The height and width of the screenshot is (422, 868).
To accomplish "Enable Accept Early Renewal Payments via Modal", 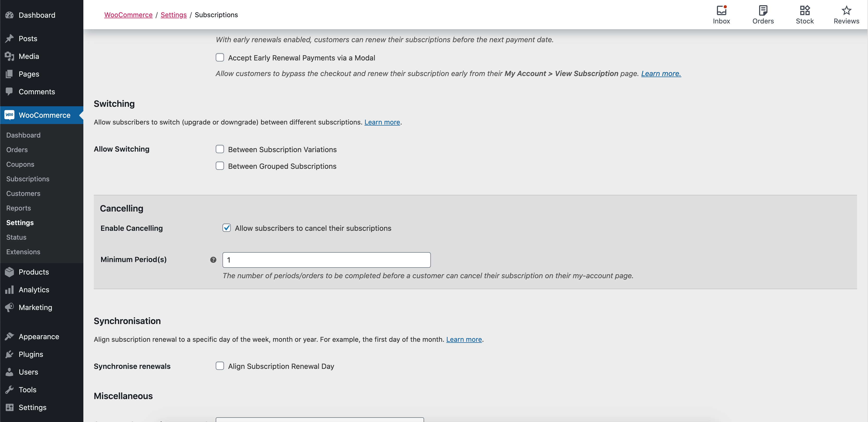I will click(220, 58).
